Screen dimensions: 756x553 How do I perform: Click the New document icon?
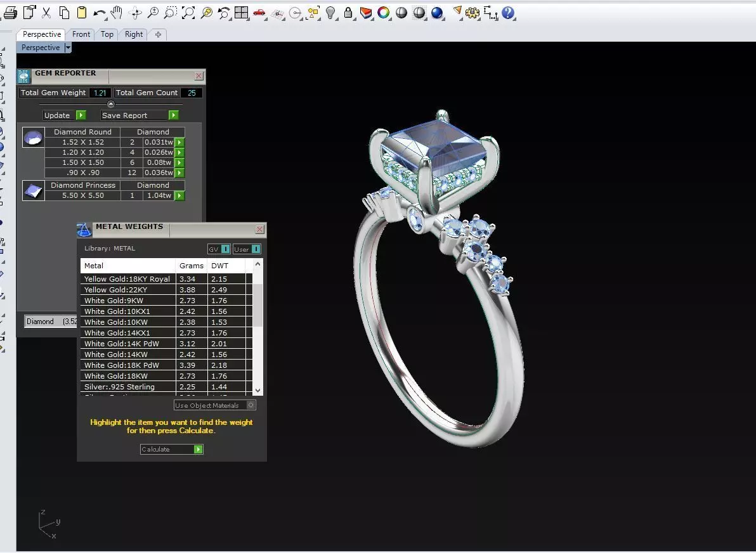pos(29,12)
